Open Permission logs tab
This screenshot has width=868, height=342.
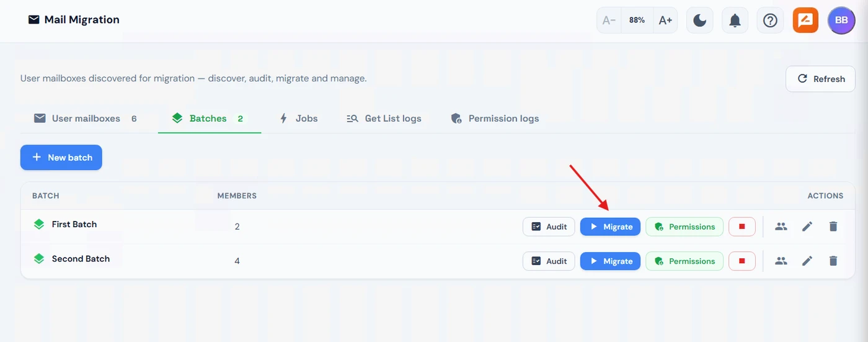coord(495,118)
